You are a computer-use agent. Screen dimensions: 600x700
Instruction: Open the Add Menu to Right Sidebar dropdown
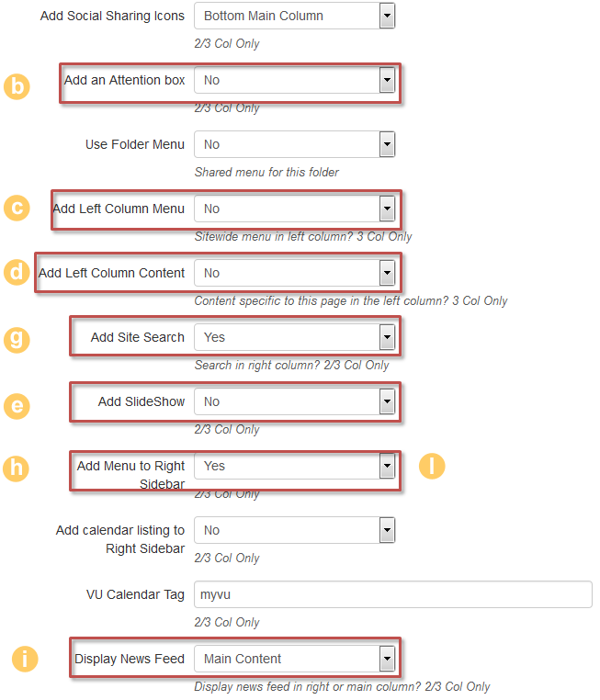click(x=294, y=466)
